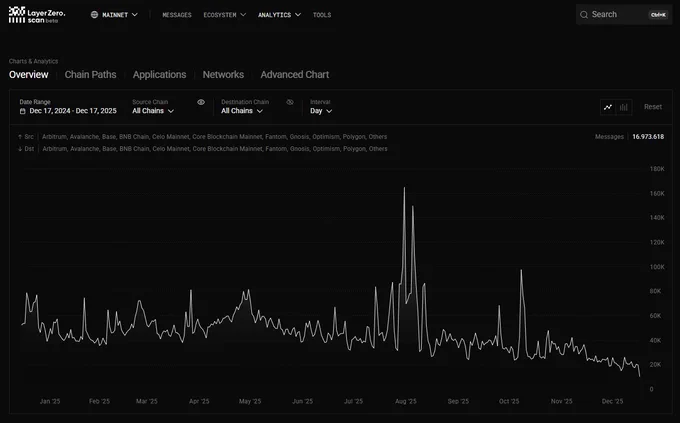This screenshot has width=680, height=423.
Task: Open the Interval Day dropdown
Action: [321, 111]
